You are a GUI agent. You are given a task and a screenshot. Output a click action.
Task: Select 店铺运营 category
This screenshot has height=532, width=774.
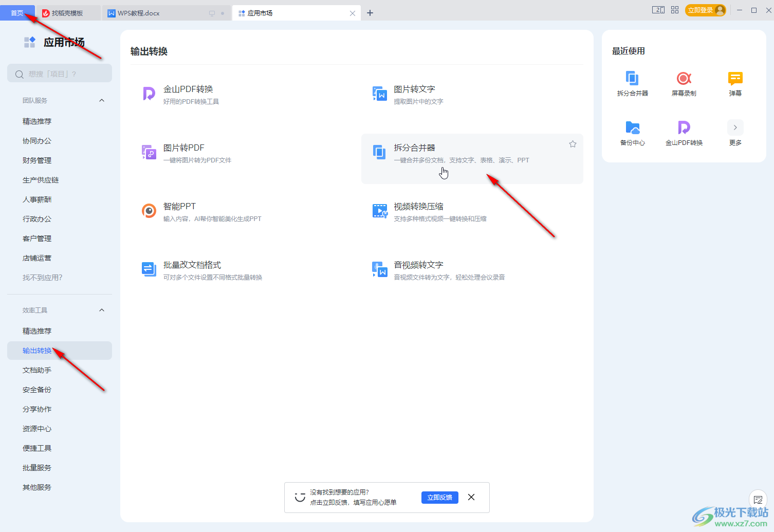click(x=37, y=258)
